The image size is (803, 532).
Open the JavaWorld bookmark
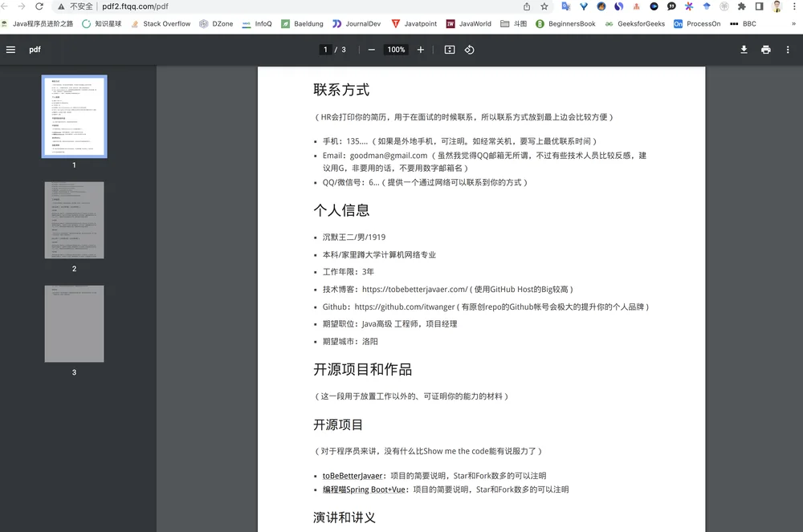tap(469, 23)
